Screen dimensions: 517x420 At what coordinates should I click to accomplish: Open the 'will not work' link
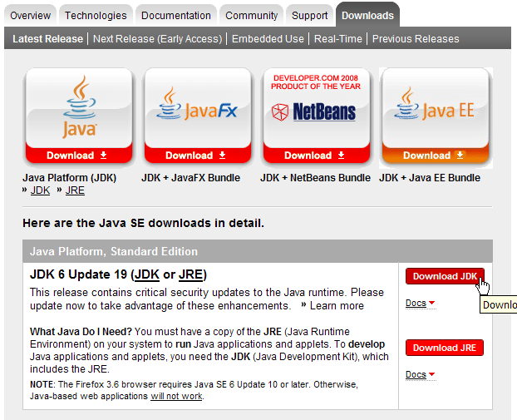(x=176, y=396)
